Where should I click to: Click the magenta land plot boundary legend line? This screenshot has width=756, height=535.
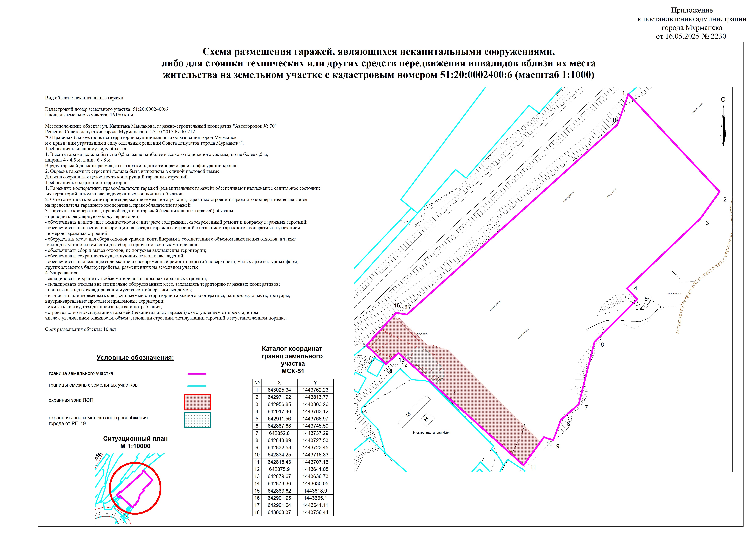197,374
